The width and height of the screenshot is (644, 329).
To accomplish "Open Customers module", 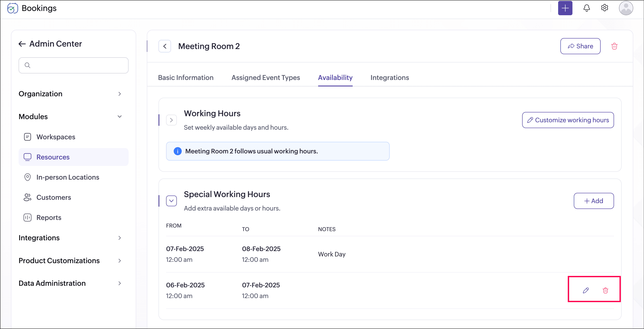I will [53, 197].
